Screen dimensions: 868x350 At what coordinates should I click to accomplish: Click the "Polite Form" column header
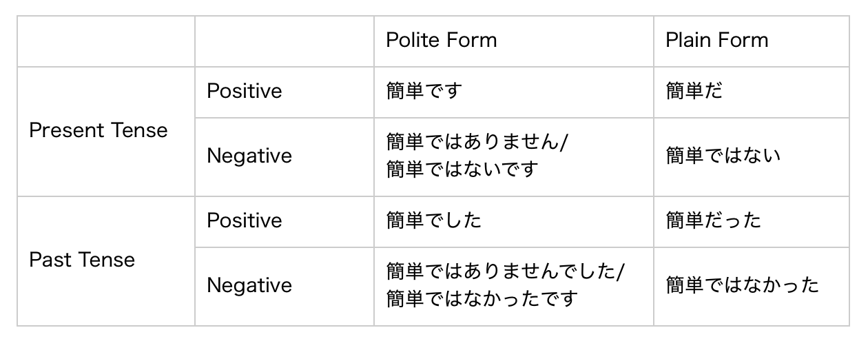pos(441,40)
